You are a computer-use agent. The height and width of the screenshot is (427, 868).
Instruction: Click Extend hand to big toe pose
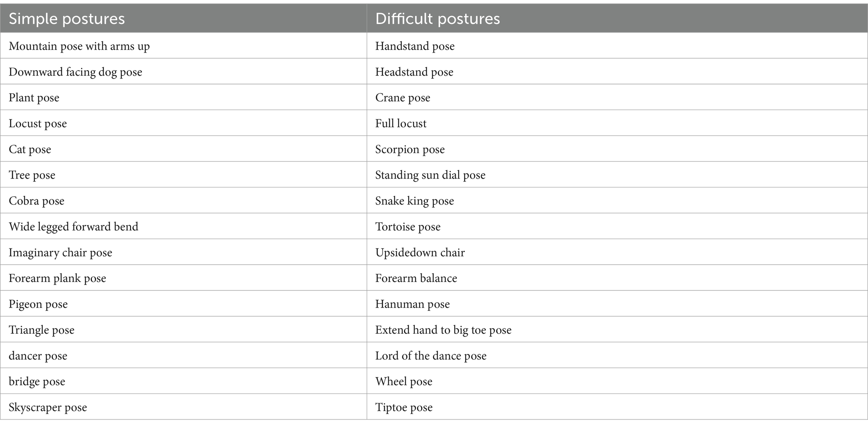[x=443, y=330]
